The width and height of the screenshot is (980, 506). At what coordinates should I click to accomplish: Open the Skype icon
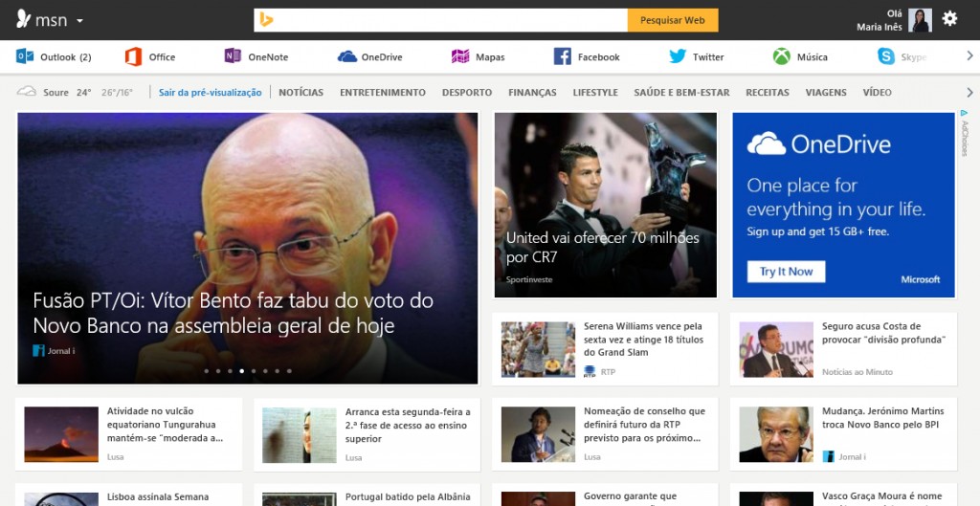pyautogui.click(x=885, y=56)
